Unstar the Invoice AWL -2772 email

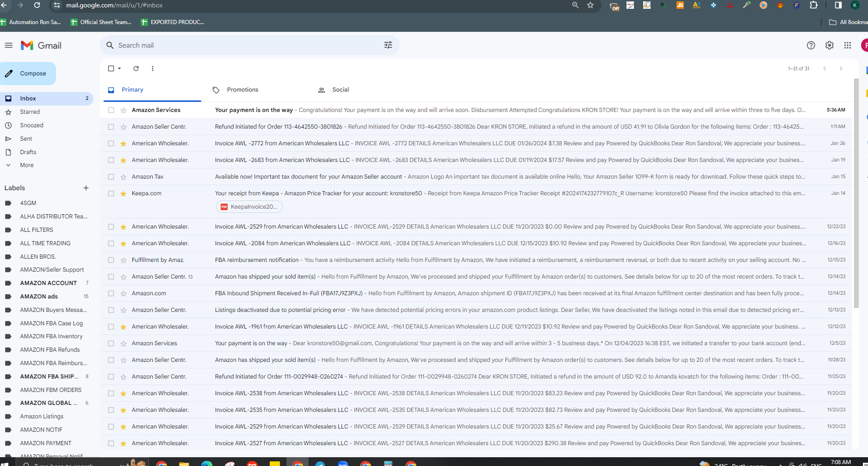[124, 143]
